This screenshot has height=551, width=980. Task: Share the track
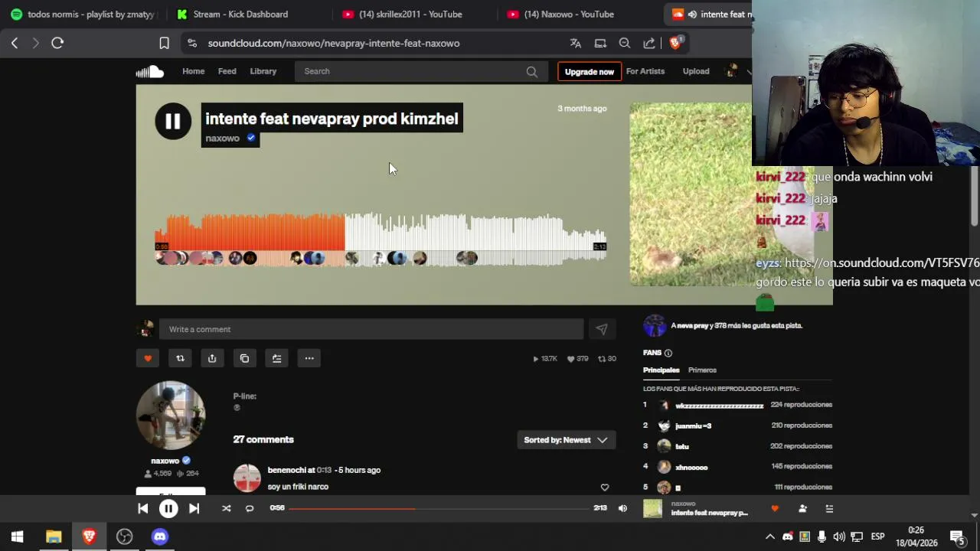click(x=212, y=358)
